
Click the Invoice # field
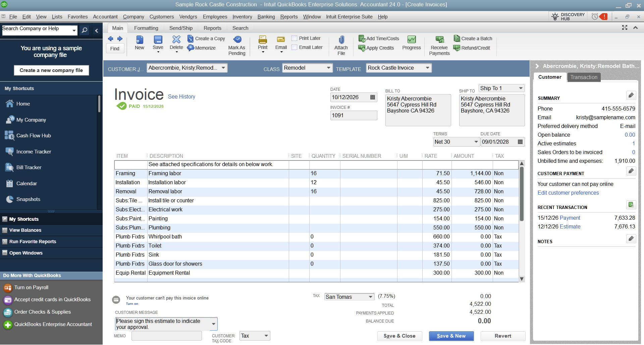click(354, 115)
